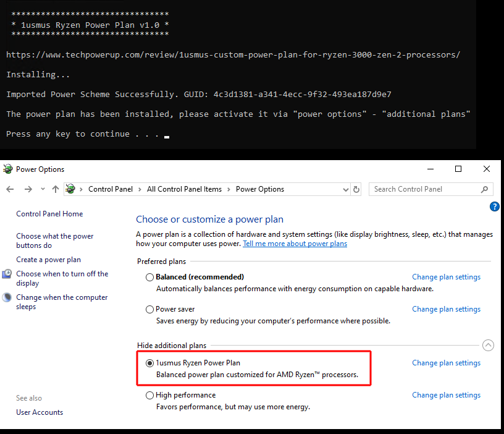Screen dimensions: 504x434
Task: Click 'Favors performance, but may use more energy' text
Action: tap(233, 407)
